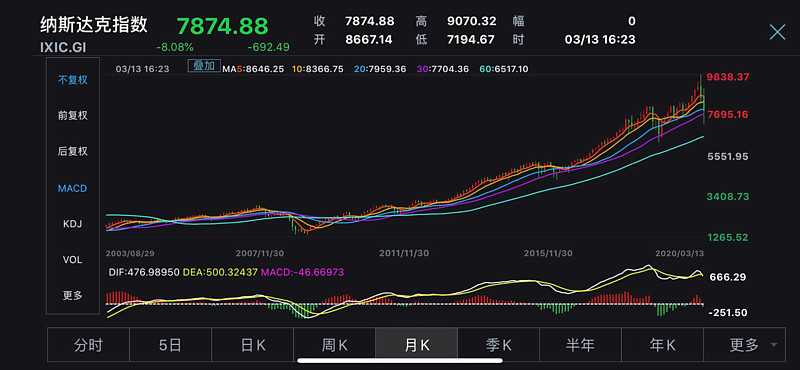The width and height of the screenshot is (800, 370).
Task: Click the DEA:500.32437 readout
Action: click(220, 273)
